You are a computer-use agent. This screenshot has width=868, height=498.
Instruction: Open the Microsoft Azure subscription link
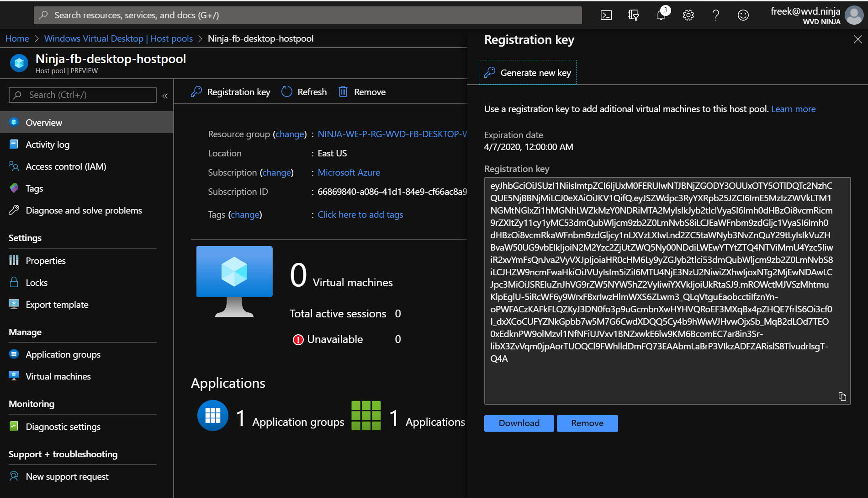349,172
